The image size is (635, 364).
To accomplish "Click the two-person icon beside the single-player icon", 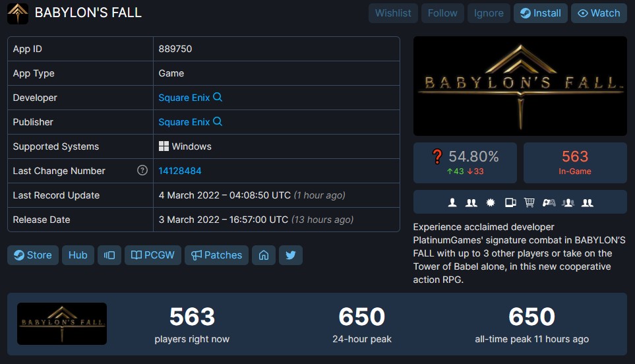I will (x=471, y=202).
